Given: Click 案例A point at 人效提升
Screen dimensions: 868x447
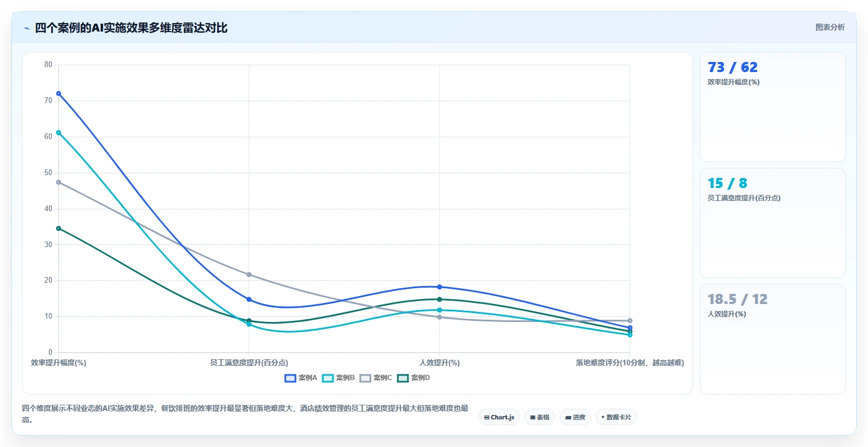Looking at the screenshot, I should pyautogui.click(x=439, y=287).
